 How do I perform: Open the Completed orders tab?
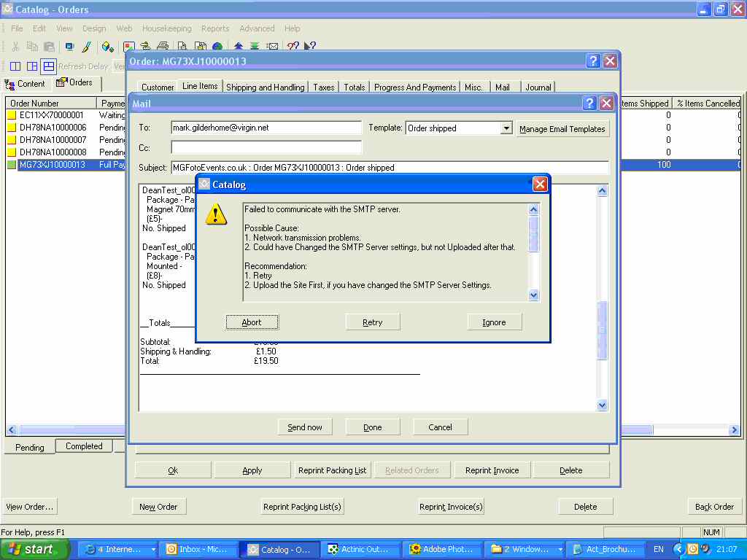84,446
